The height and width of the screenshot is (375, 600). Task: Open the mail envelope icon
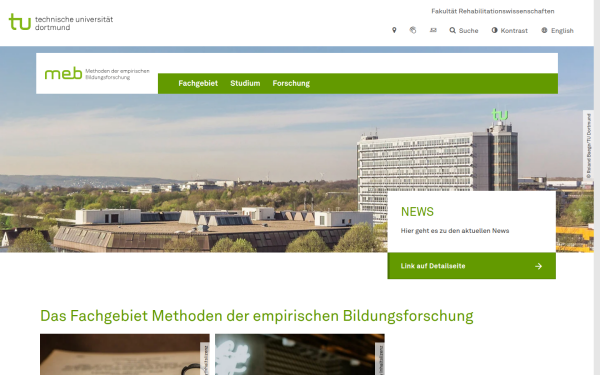click(433, 30)
